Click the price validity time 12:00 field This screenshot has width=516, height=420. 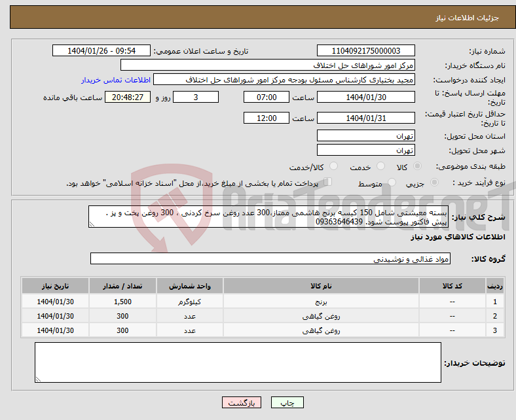tap(267, 118)
